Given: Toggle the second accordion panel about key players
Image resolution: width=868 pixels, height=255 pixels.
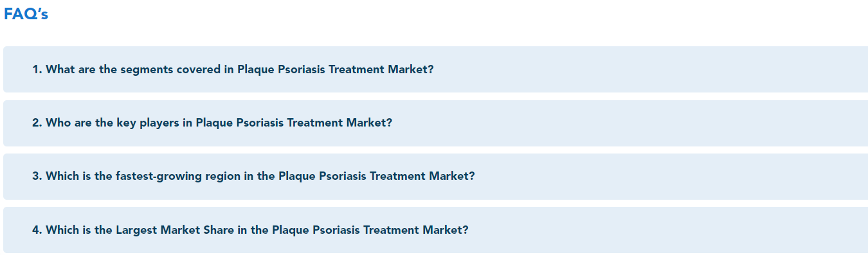Looking at the screenshot, I should pyautogui.click(x=435, y=123).
